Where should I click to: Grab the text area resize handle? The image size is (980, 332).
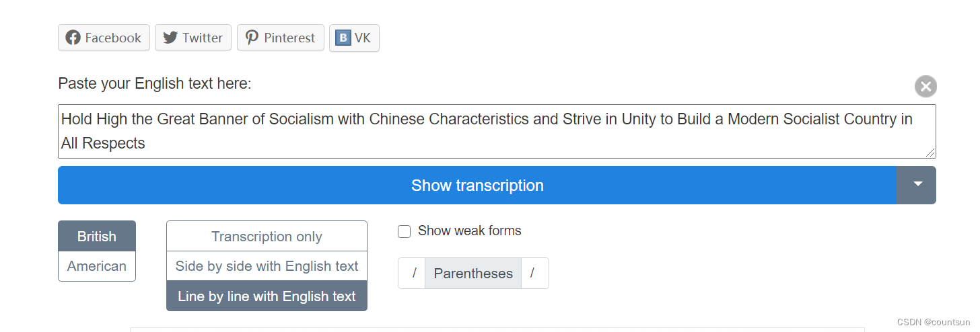pyautogui.click(x=931, y=154)
